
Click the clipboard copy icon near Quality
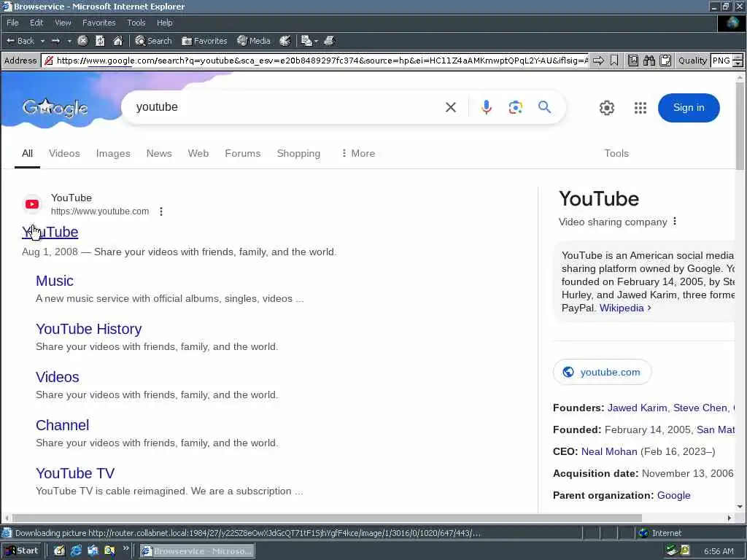coord(665,61)
